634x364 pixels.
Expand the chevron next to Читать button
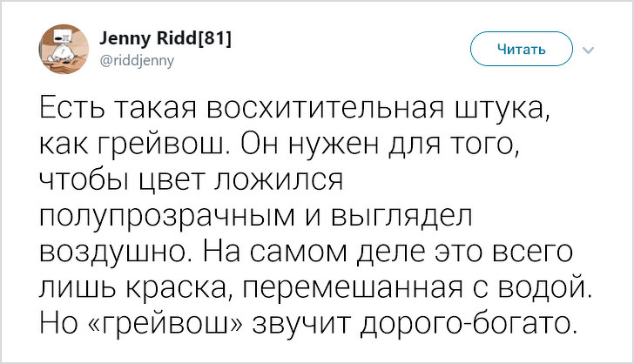pos(586,50)
